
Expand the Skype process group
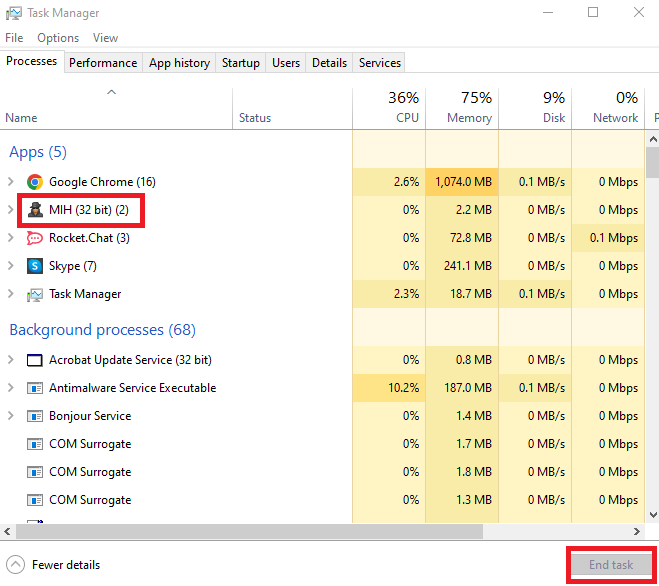11,266
